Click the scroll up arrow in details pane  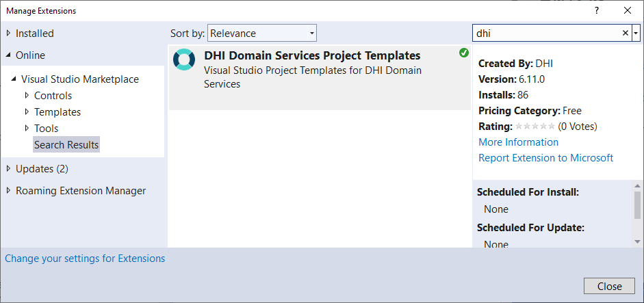click(x=637, y=186)
